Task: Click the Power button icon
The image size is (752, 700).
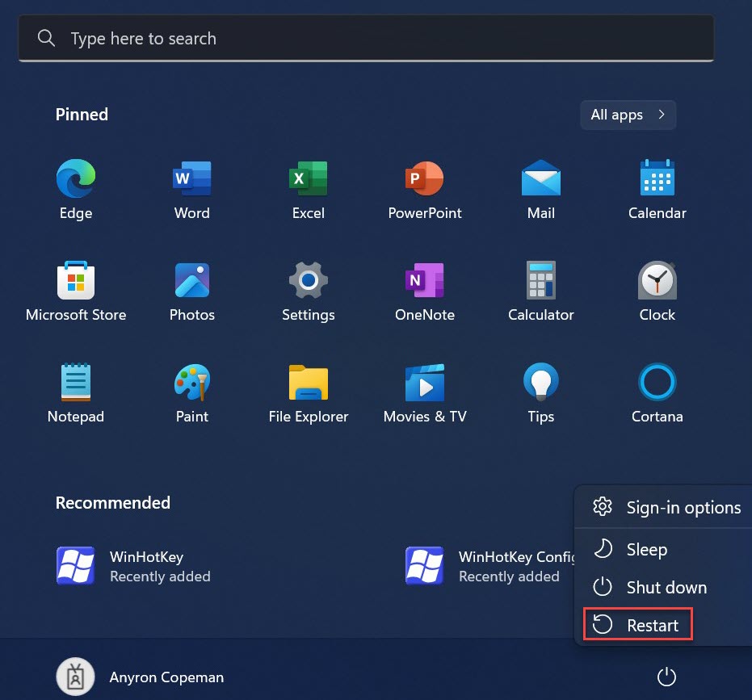Action: 666,677
